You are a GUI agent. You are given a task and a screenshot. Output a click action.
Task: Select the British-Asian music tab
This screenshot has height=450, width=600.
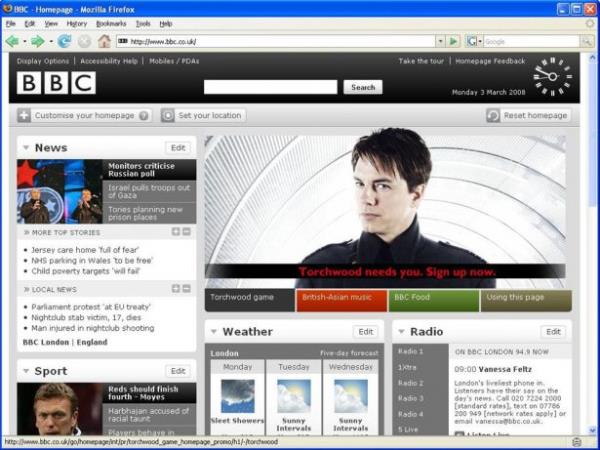point(340,298)
